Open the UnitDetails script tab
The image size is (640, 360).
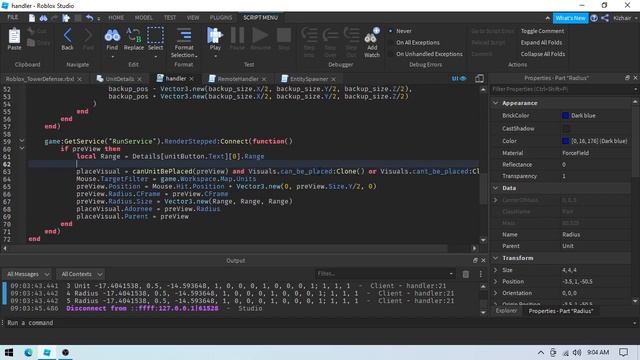click(119, 79)
